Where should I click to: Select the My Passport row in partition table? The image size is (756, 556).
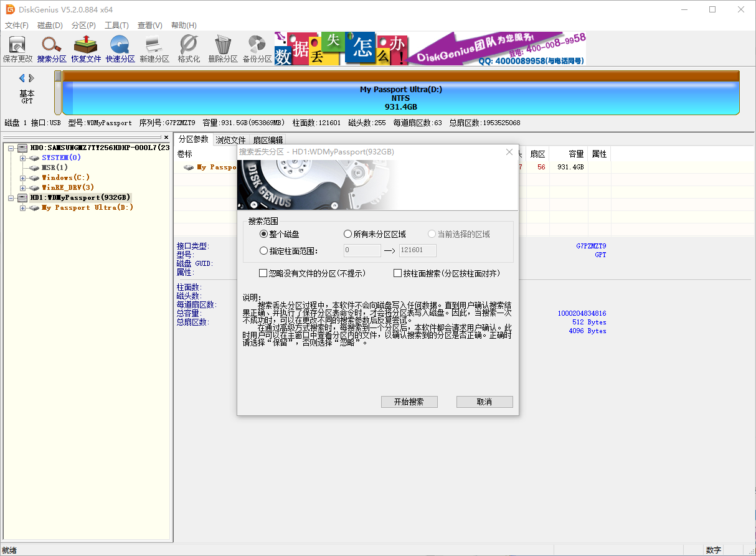click(x=392, y=167)
